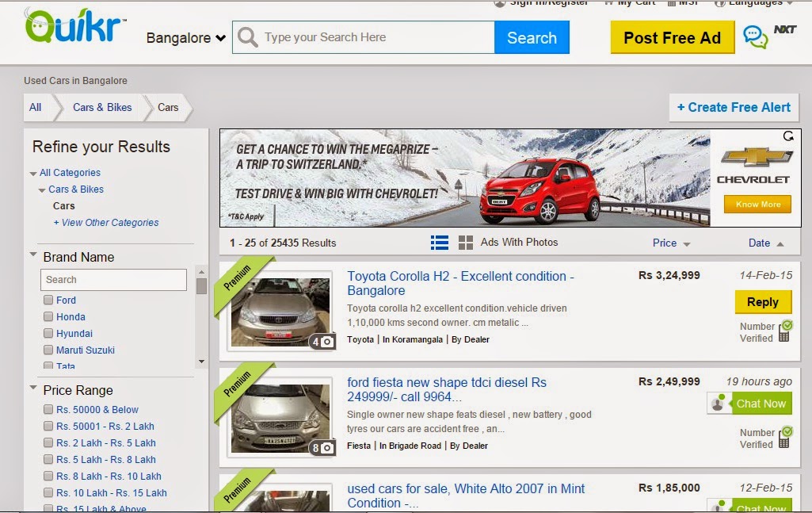This screenshot has height=513, width=812.
Task: Open White Alto 2007 listing title
Action: point(466,496)
